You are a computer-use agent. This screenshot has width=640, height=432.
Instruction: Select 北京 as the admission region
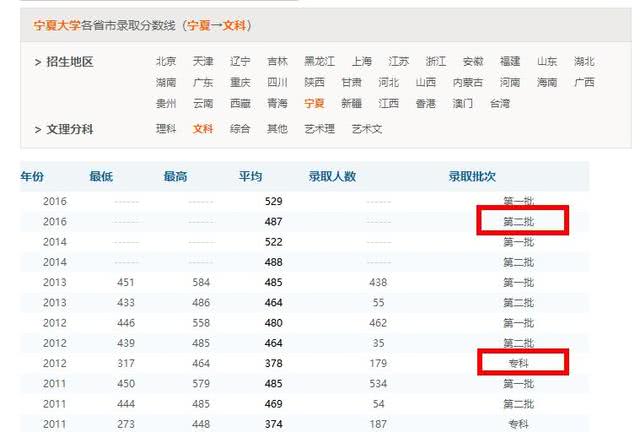[x=166, y=61]
